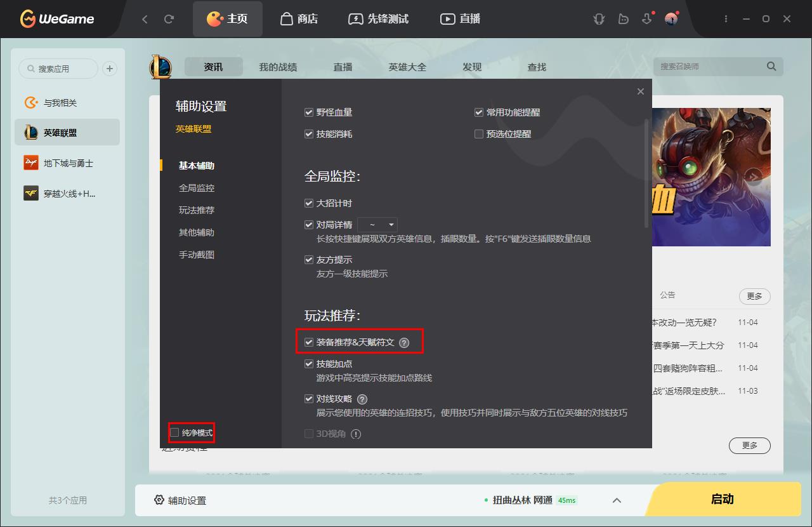
Task: Select 全局监控 in settings sidebar
Action: click(x=197, y=188)
